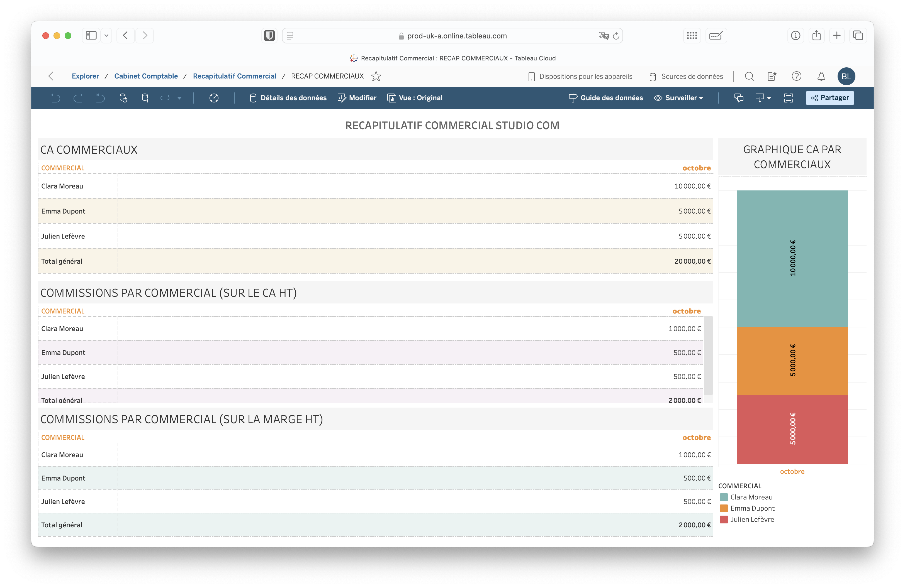Screen dimensions: 905x588
Task: Go forward in Safari history
Action: click(145, 36)
